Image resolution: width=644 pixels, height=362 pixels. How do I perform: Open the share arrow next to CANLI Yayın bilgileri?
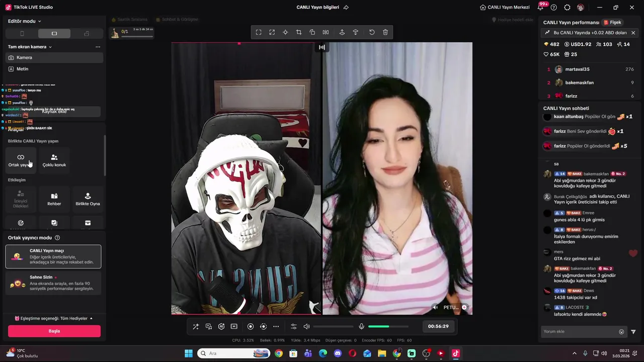(346, 8)
